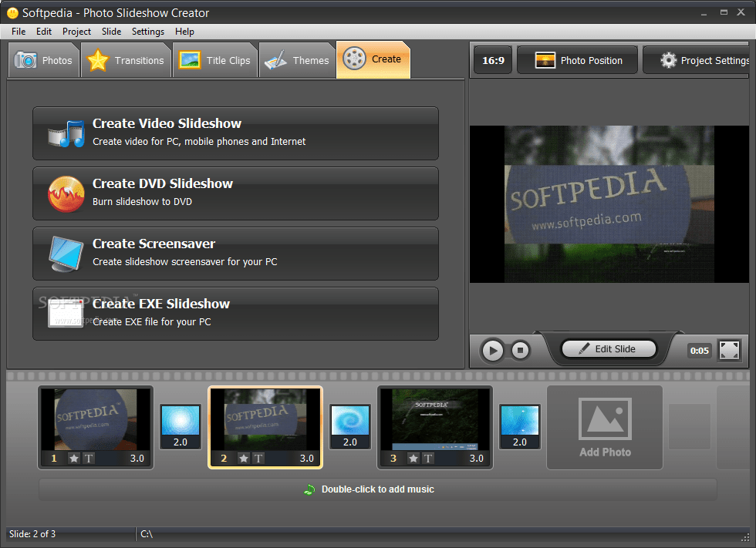Maximize the Photo Slideshow Creator window
756x548 pixels.
[x=724, y=12]
